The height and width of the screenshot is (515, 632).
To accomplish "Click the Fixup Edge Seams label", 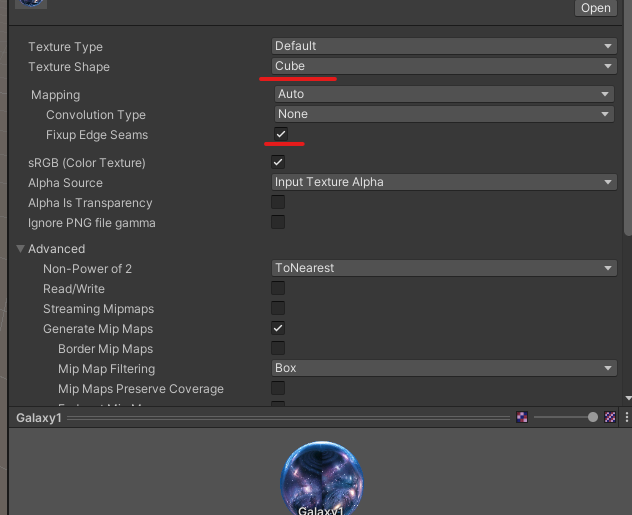I will coord(97,135).
